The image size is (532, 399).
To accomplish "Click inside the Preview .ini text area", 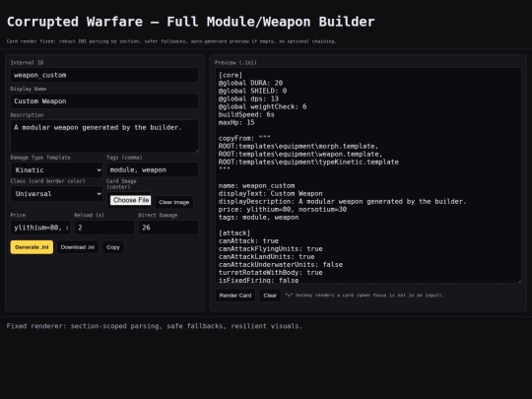I will [368, 175].
